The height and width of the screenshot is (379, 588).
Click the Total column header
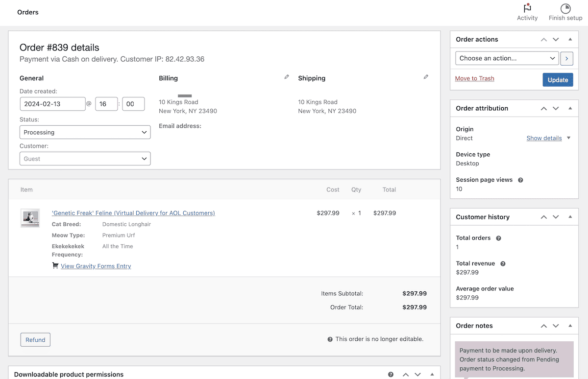(390, 189)
